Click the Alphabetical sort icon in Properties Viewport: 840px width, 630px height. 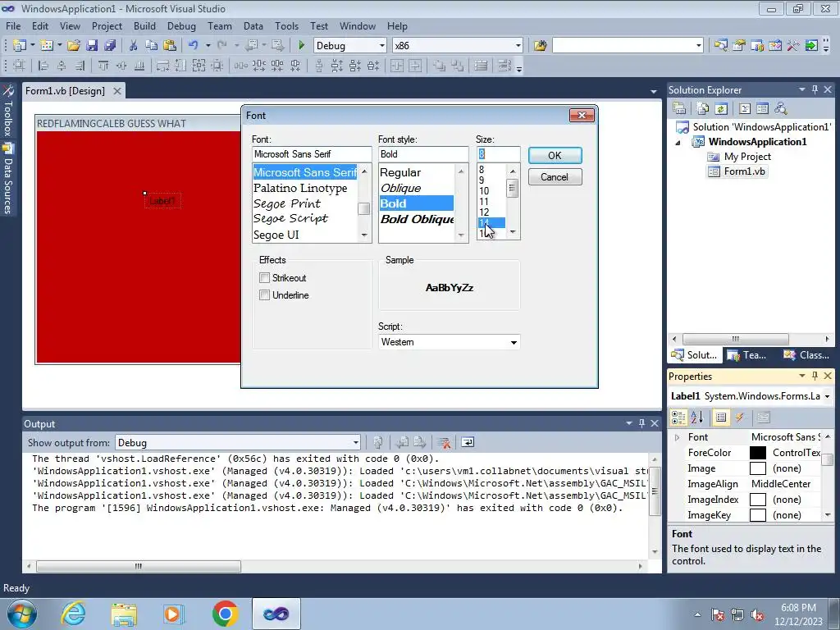697,418
